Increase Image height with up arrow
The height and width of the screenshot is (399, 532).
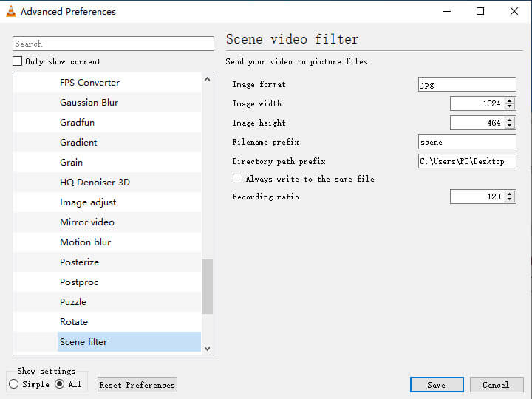pyautogui.click(x=510, y=120)
